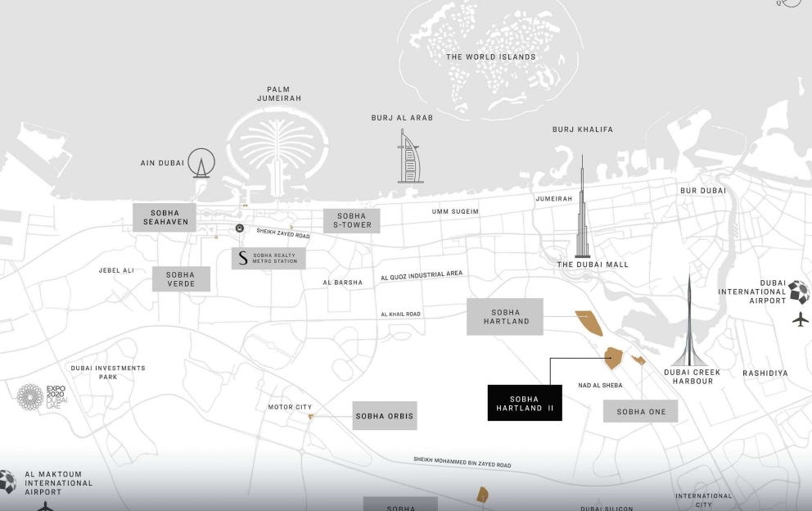Select the Sobha S-Tower label
812x511 pixels.
coord(352,221)
